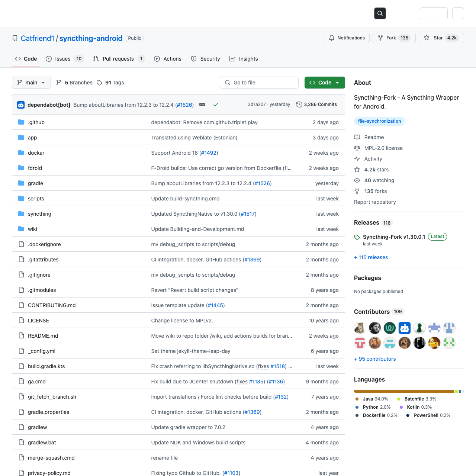Open the syncthing-android repository name link
Screen dimensions: 476x476
pos(91,38)
